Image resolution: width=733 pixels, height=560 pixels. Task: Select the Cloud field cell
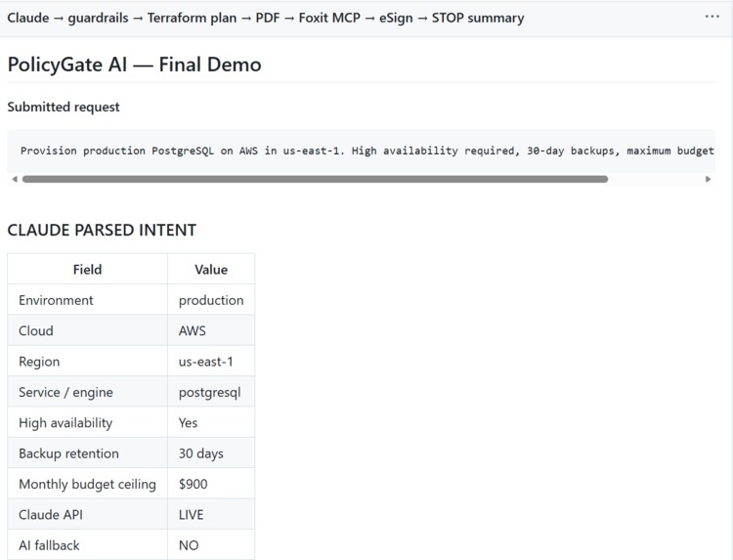tap(87, 330)
